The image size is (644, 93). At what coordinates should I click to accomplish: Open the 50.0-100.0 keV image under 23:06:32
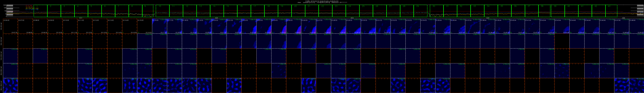coord(11,85)
